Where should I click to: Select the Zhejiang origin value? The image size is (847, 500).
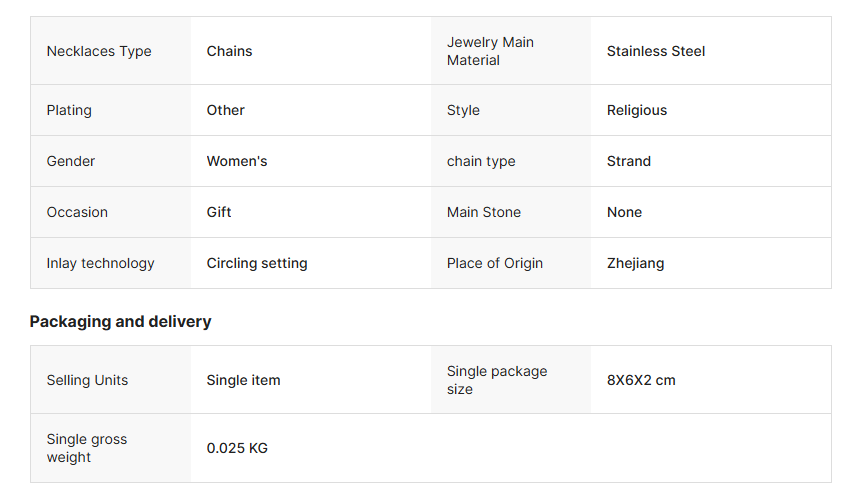point(635,263)
